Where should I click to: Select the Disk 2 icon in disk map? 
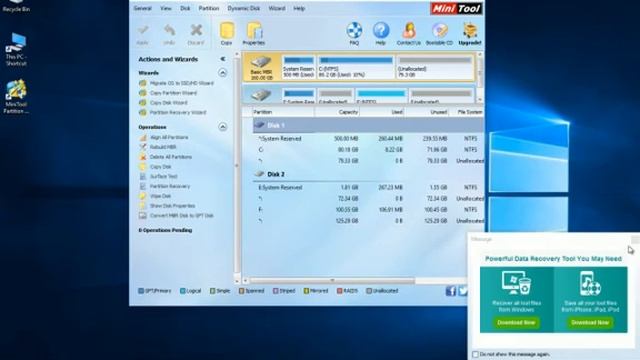(261, 95)
